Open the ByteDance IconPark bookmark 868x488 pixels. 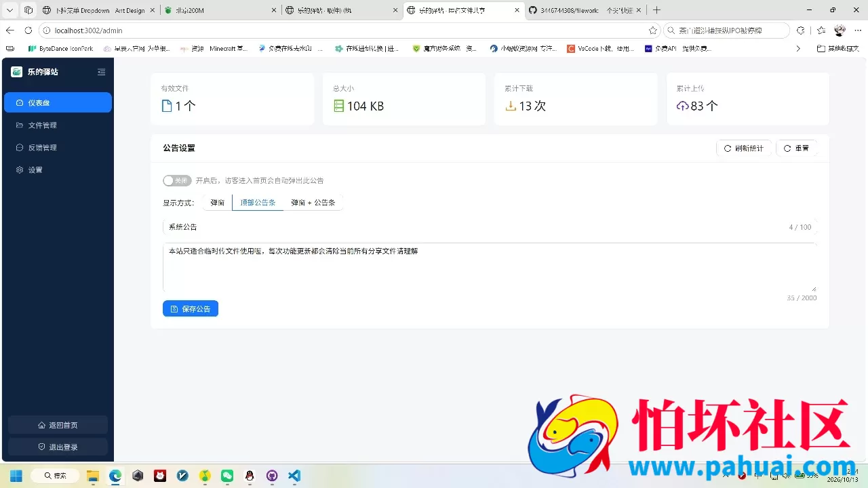60,49
